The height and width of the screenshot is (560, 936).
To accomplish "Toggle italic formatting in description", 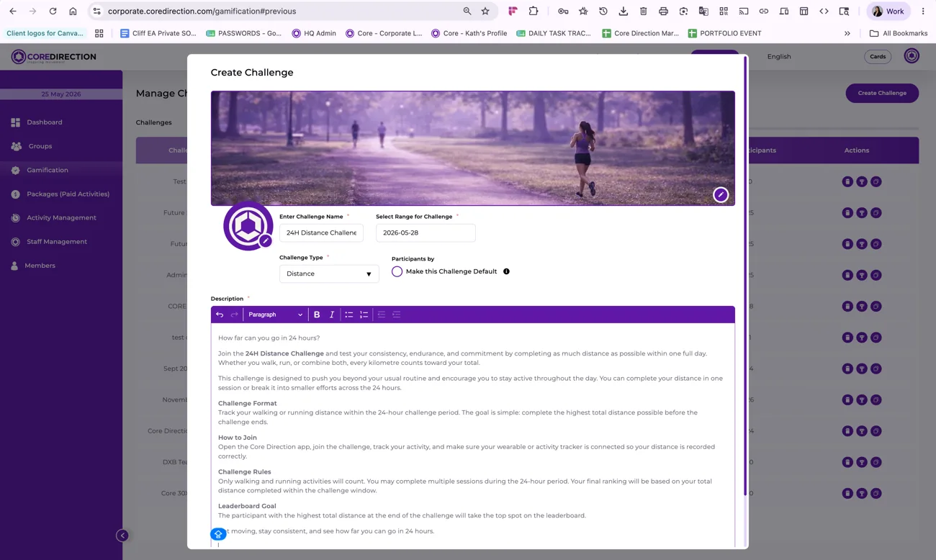I will [332, 315].
